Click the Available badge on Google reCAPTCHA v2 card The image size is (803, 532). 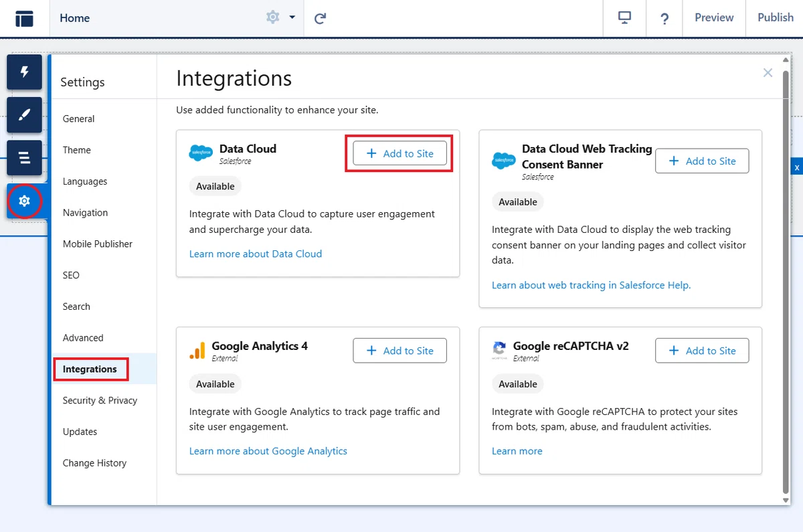pos(518,384)
